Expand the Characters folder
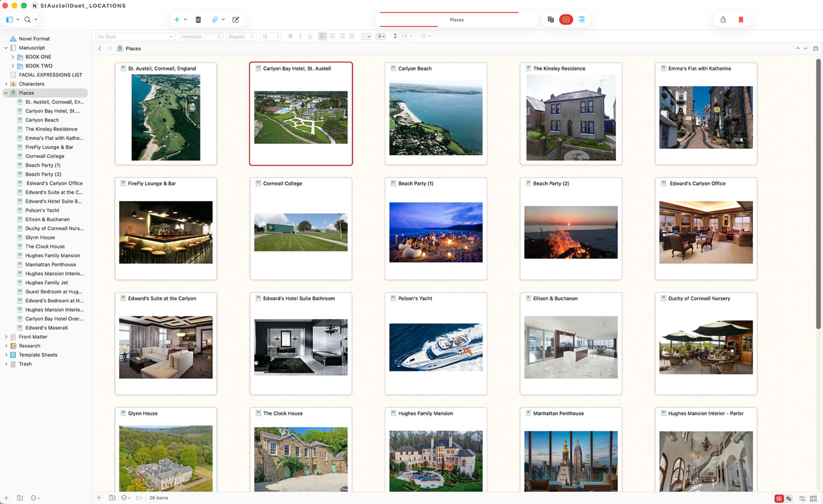 (6, 84)
